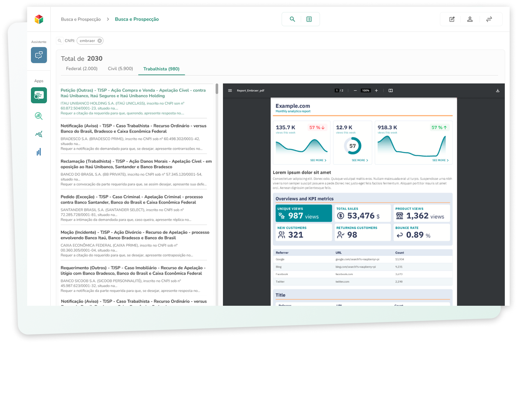
Task: Open the Petição (Outras) result
Action: point(134,101)
